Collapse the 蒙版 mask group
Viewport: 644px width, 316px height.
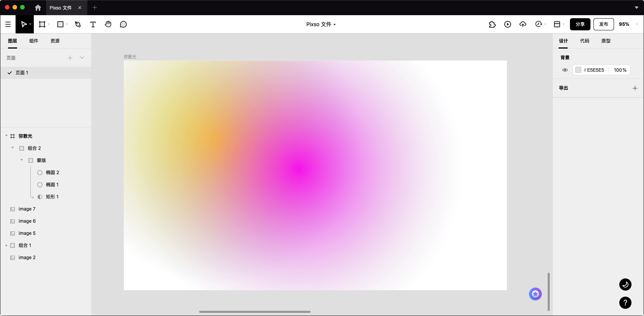[x=22, y=160]
